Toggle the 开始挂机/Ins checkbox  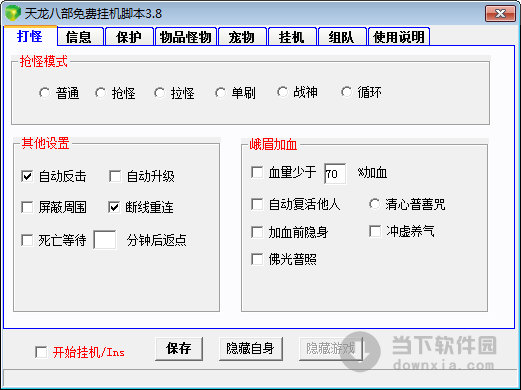(x=41, y=352)
